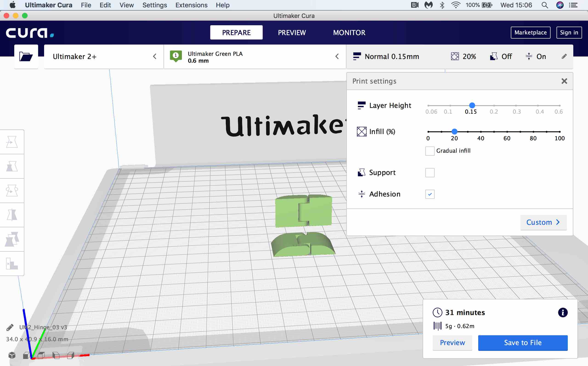Click the 34.0 x 40.9 x 16.0 mm dimensions
Image resolution: width=588 pixels, height=366 pixels.
pyautogui.click(x=37, y=339)
